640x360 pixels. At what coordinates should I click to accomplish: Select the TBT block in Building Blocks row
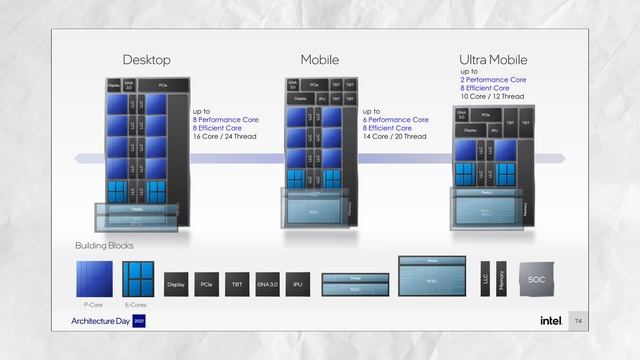click(237, 284)
